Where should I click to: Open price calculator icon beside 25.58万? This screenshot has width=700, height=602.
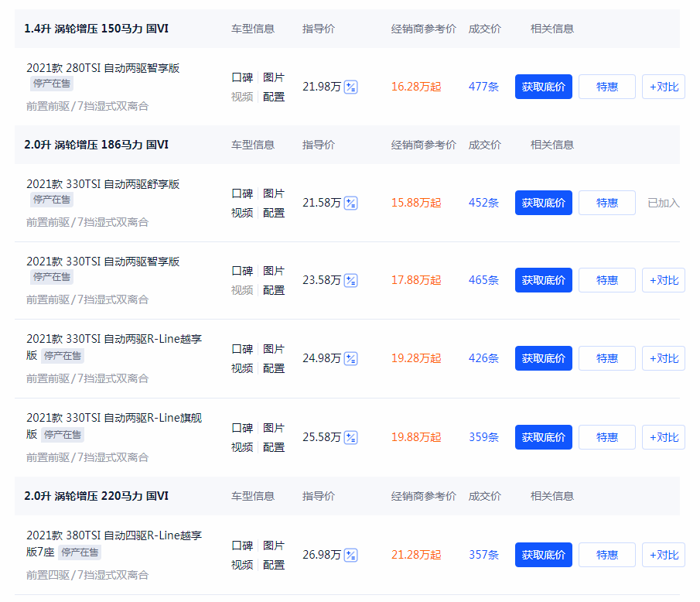(351, 437)
